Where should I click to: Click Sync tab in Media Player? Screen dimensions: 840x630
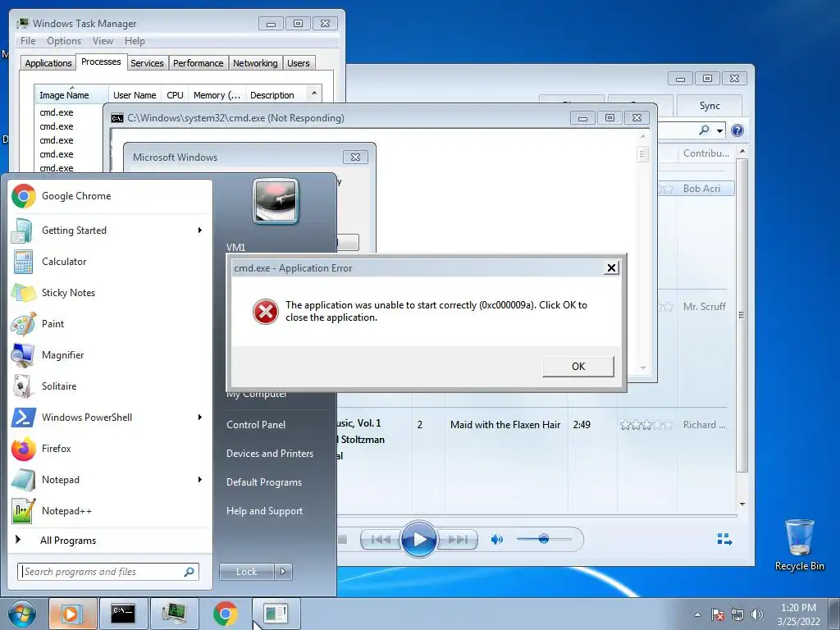710,106
